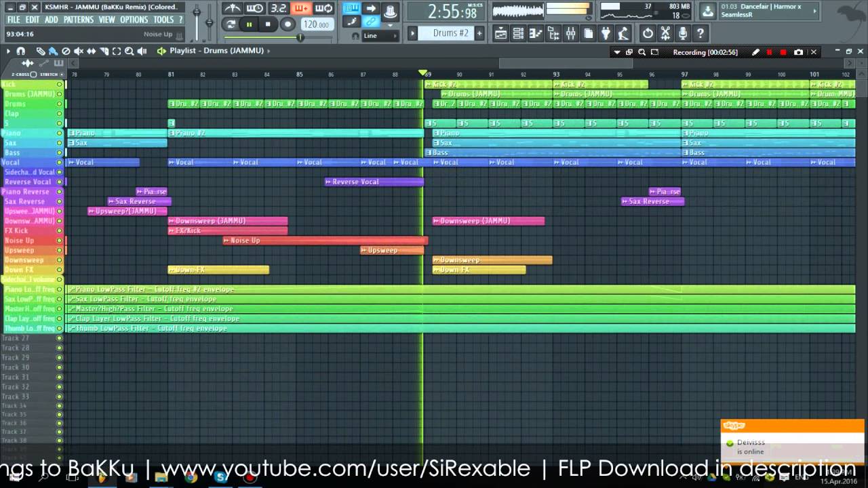The height and width of the screenshot is (488, 868).
Task: Open the FILE menu
Action: tap(14, 20)
